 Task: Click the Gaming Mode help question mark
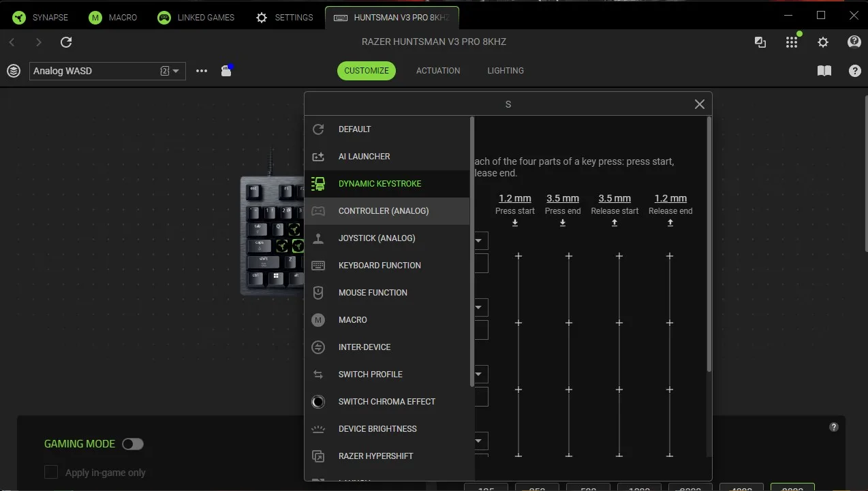coord(833,427)
